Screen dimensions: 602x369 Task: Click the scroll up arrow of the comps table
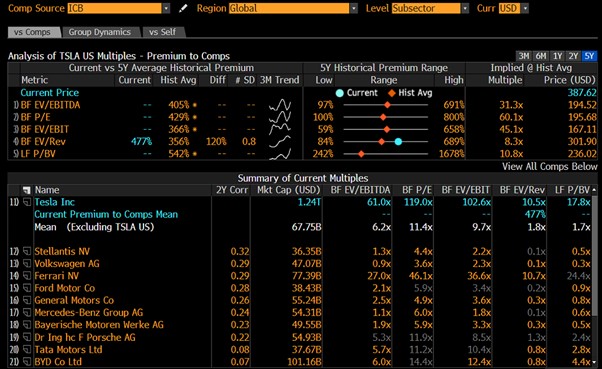pos(595,190)
